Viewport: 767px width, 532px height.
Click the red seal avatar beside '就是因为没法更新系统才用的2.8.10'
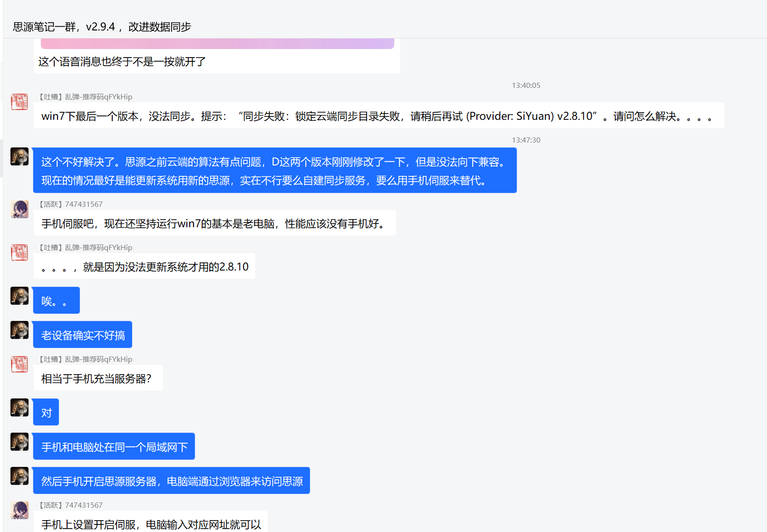click(x=19, y=252)
